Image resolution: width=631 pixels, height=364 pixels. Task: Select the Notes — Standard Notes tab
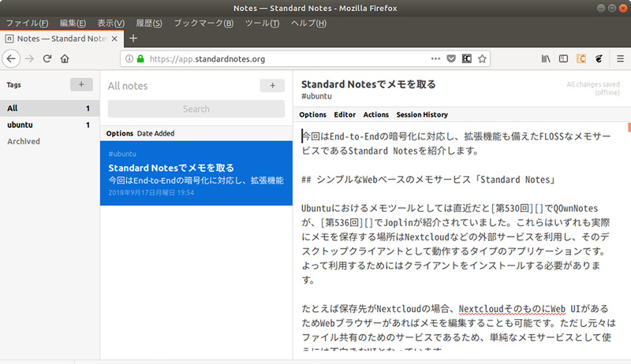click(x=62, y=39)
